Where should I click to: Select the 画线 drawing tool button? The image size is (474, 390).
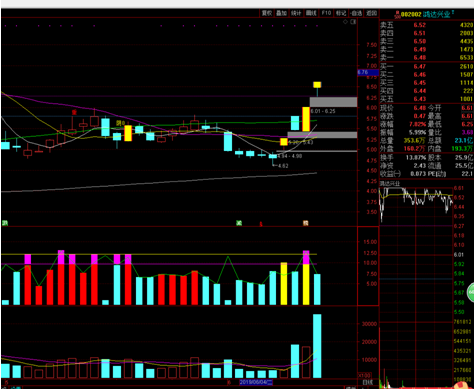coord(311,13)
